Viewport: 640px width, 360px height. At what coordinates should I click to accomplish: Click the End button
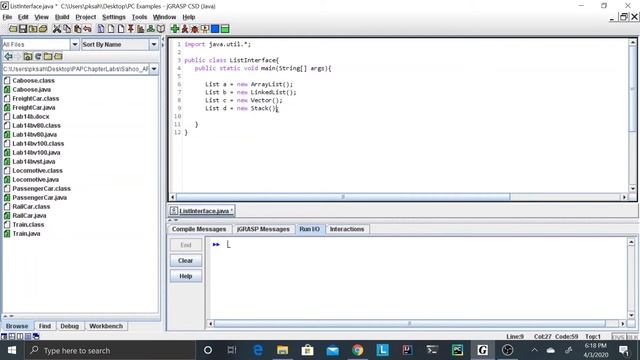[x=186, y=245]
